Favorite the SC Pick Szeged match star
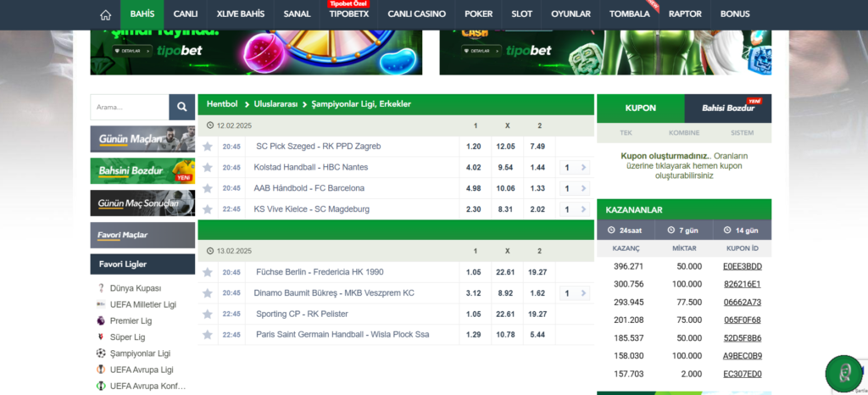The width and height of the screenshot is (868, 395). tap(208, 147)
